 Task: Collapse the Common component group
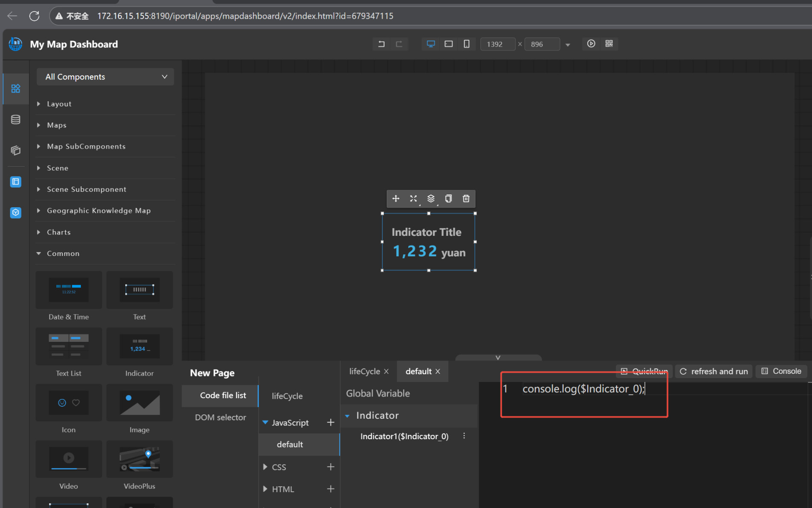click(x=63, y=253)
